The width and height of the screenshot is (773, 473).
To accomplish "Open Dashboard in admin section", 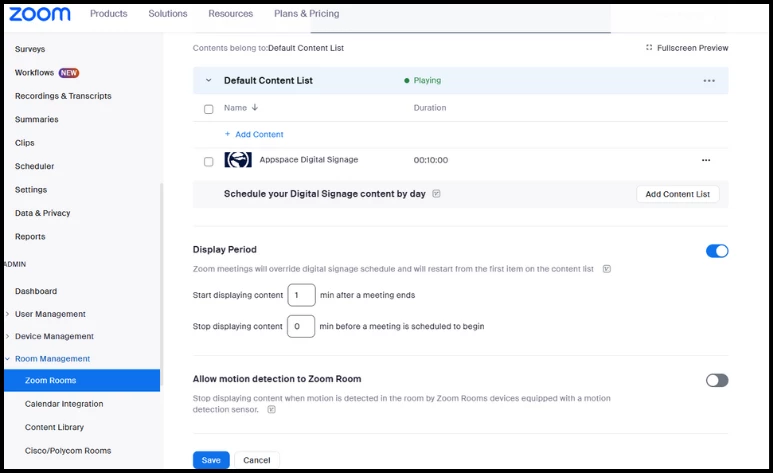I will tap(36, 291).
